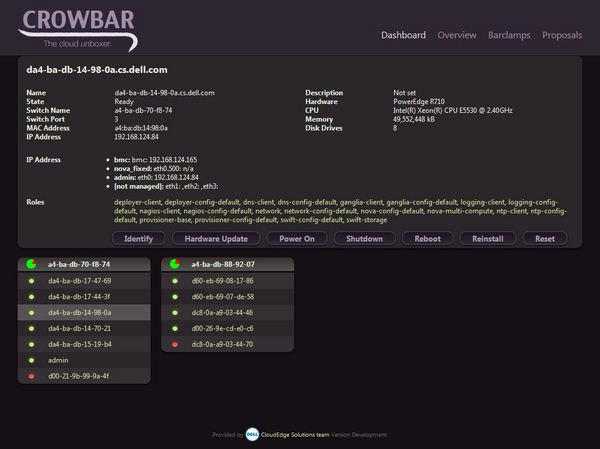Click the Dell logo in footer
Screen dimensions: 600x449
tap(252, 434)
